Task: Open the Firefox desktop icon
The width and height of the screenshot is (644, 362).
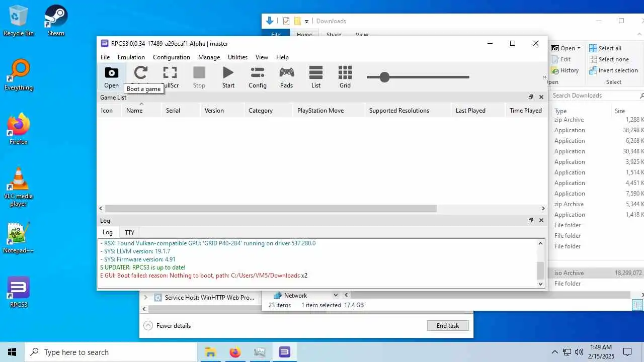Action: coord(19,129)
